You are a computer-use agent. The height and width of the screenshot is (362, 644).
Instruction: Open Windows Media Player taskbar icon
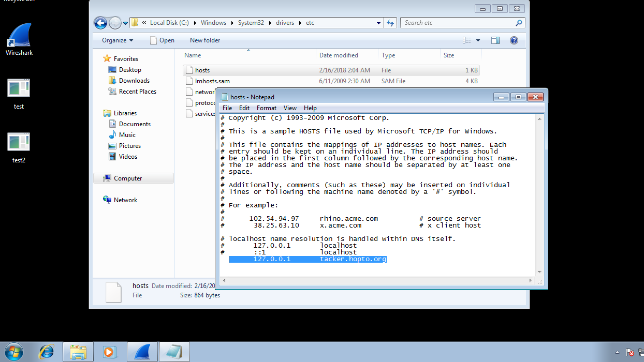(x=109, y=352)
